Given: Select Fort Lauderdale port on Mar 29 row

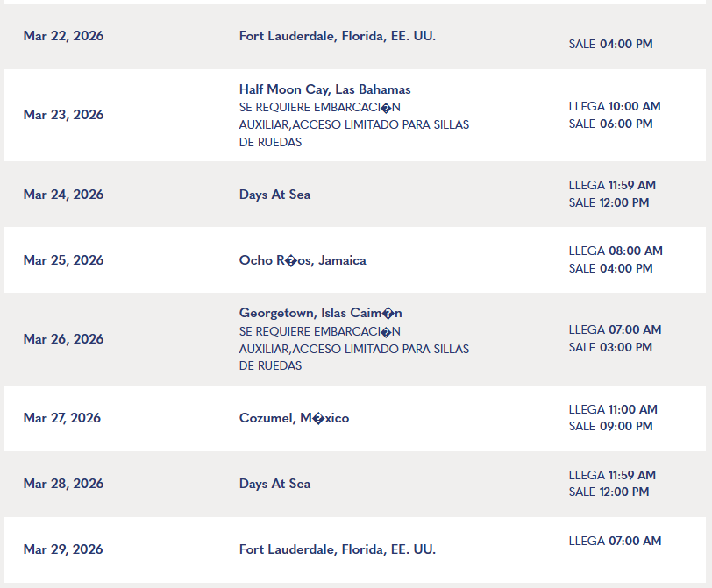Looking at the screenshot, I should (337, 549).
